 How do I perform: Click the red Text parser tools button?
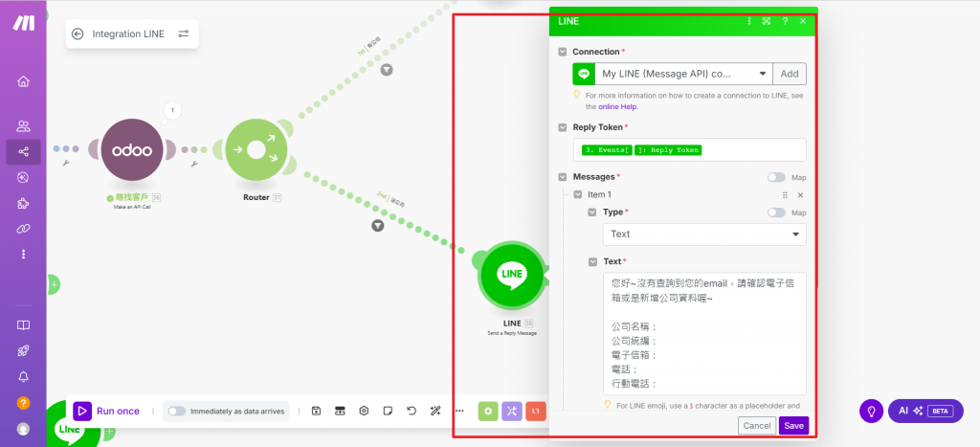coord(536,411)
